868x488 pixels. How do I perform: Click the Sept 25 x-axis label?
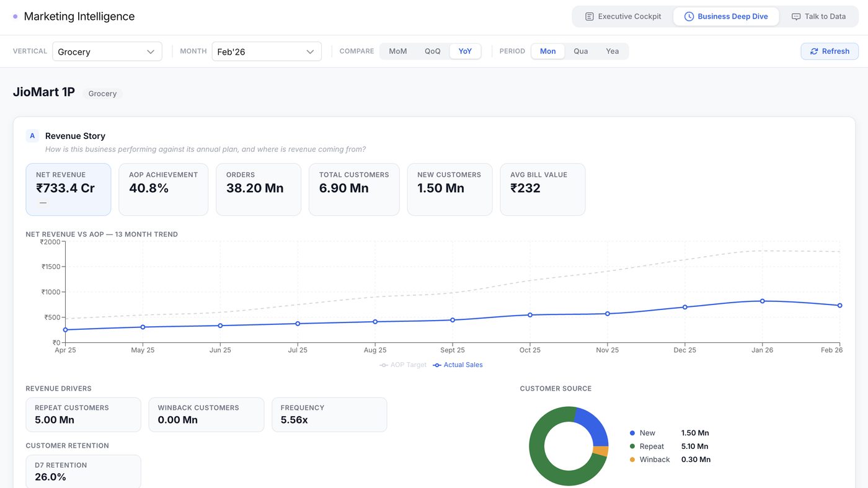tap(453, 350)
